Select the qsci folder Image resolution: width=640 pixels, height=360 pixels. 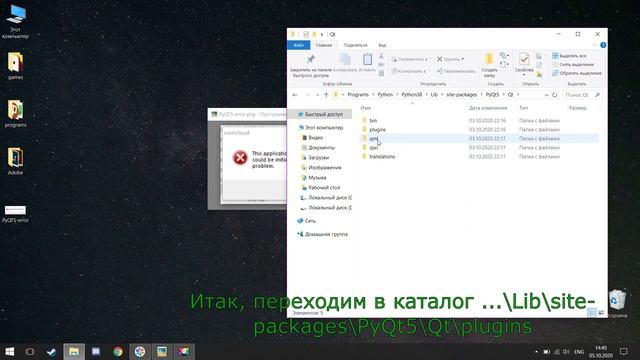coord(373,147)
